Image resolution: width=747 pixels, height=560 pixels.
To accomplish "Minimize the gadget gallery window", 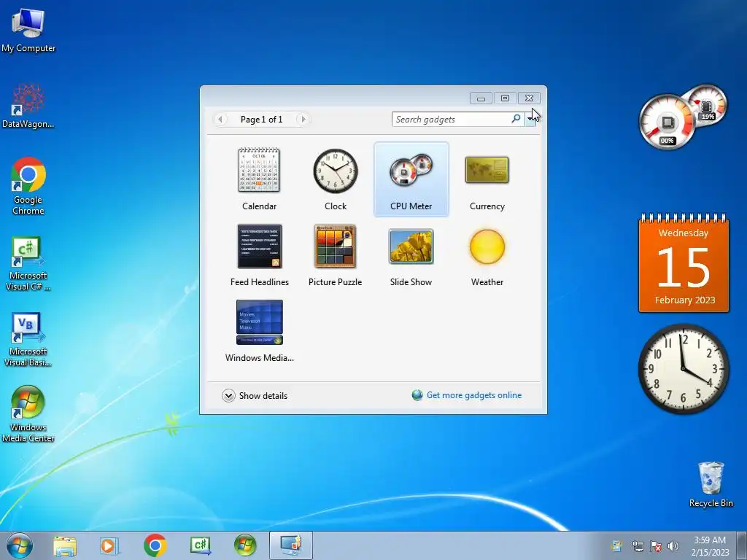I will [x=481, y=98].
